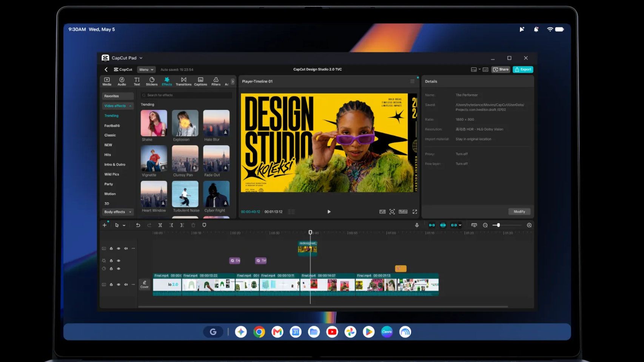Click the Share button
Image resolution: width=644 pixels, height=362 pixels.
[x=501, y=69]
